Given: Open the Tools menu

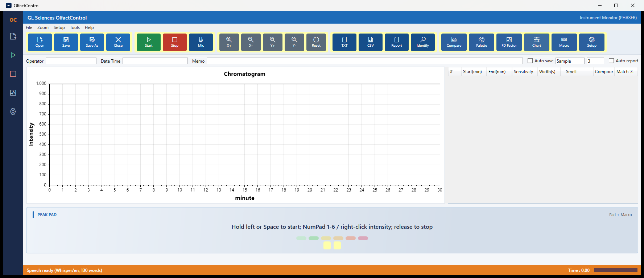Looking at the screenshot, I should tap(75, 28).
